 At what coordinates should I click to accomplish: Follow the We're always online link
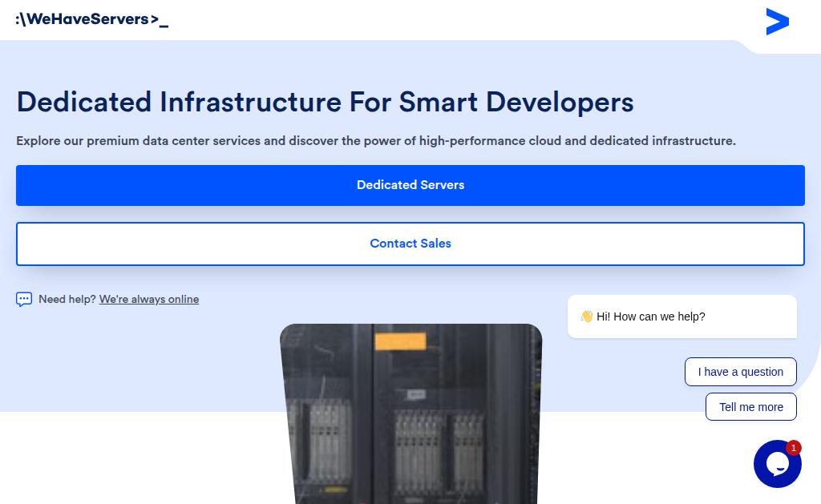[148, 300]
